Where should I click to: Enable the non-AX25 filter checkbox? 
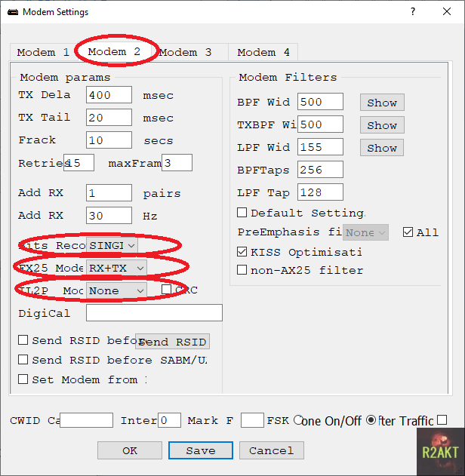[242, 269]
